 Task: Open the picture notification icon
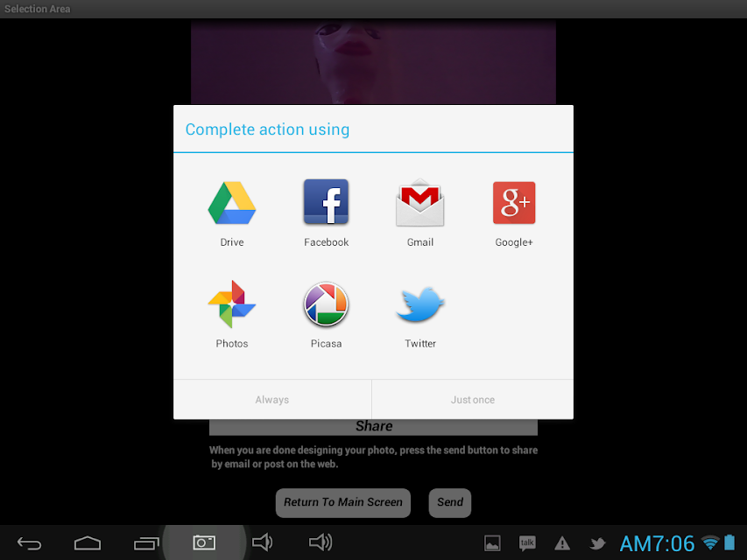[x=492, y=543]
